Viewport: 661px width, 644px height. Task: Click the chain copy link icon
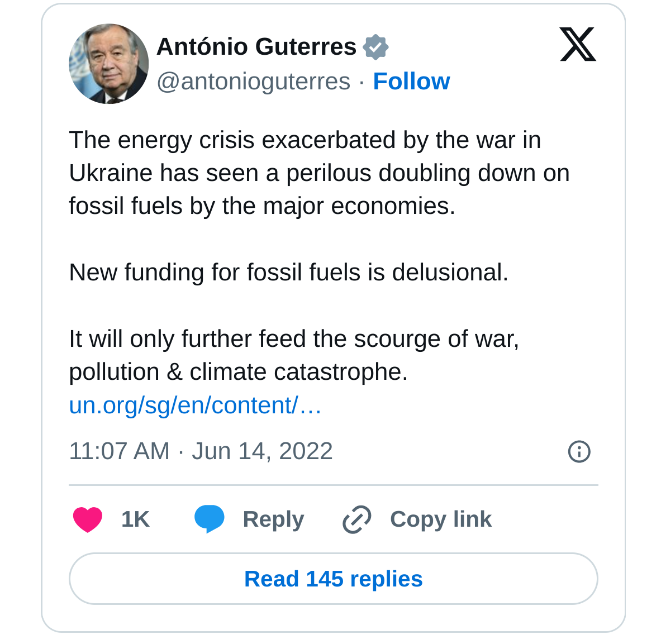pyautogui.click(x=356, y=519)
